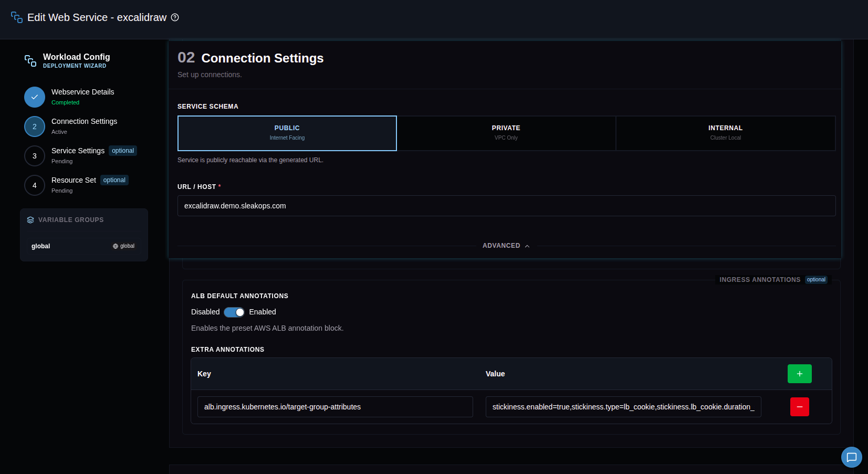Click the workload icon in the page header
This screenshot has height=474, width=868.
point(17,17)
